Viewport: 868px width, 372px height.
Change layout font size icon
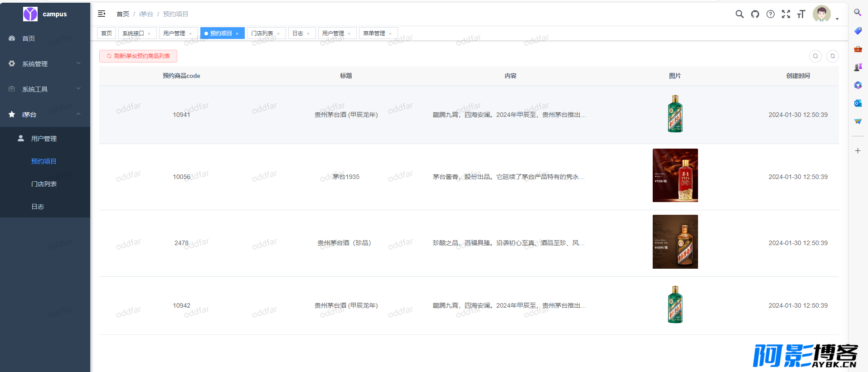(801, 14)
